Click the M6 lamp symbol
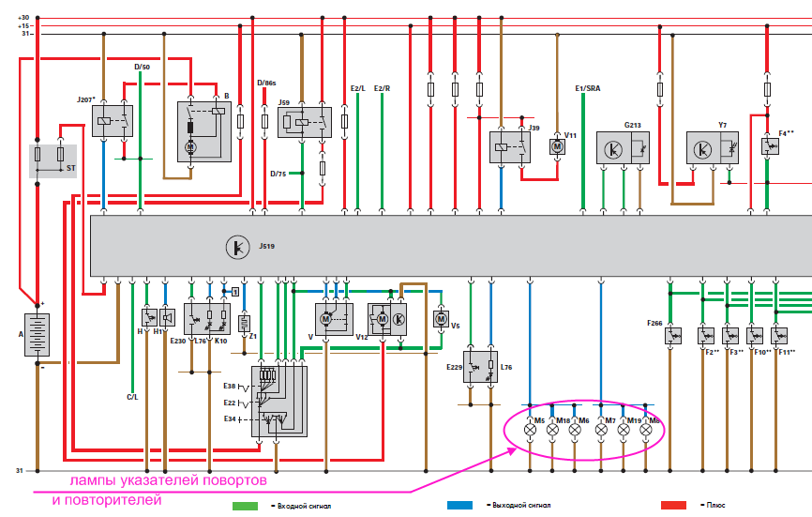 click(x=575, y=430)
